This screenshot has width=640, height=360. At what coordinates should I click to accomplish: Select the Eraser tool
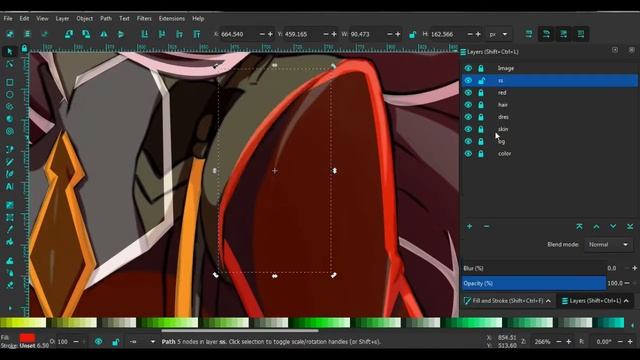pyautogui.click(x=9, y=285)
